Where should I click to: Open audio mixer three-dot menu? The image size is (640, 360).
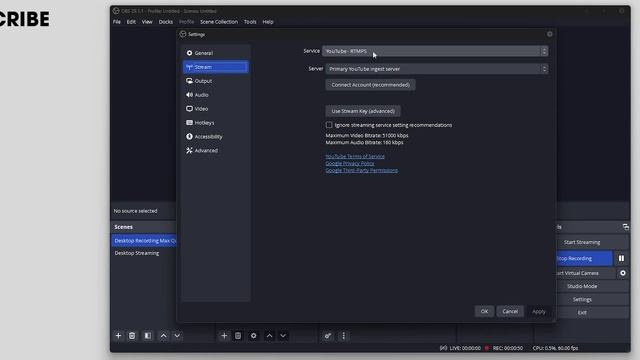click(344, 336)
